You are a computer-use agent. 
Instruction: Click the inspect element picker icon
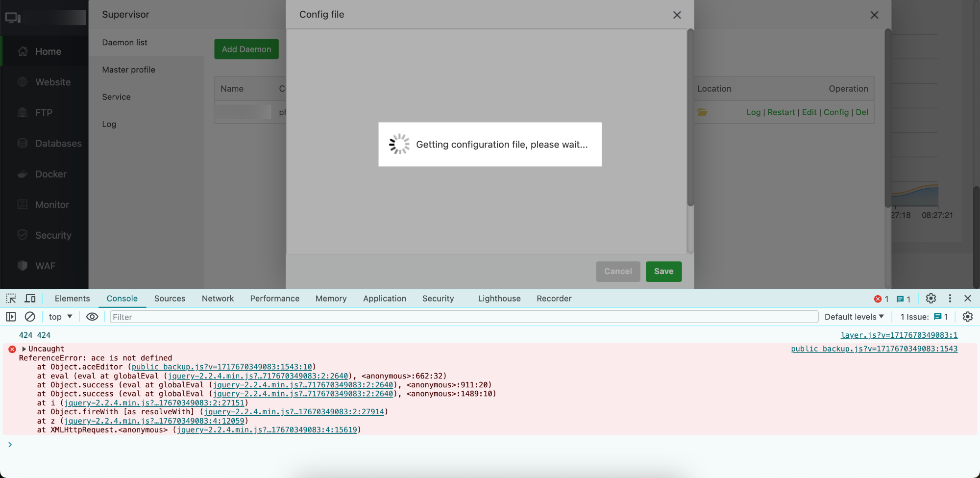coord(11,299)
